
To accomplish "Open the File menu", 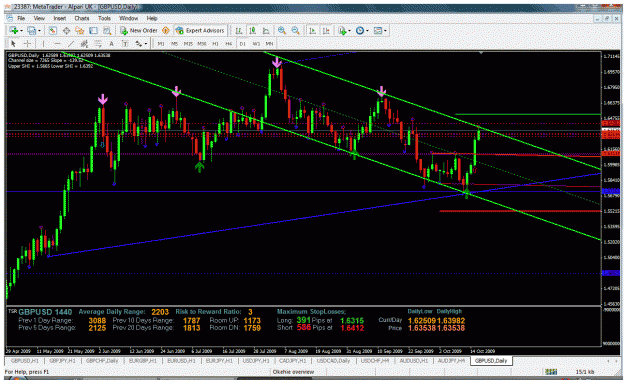I will click(x=21, y=18).
